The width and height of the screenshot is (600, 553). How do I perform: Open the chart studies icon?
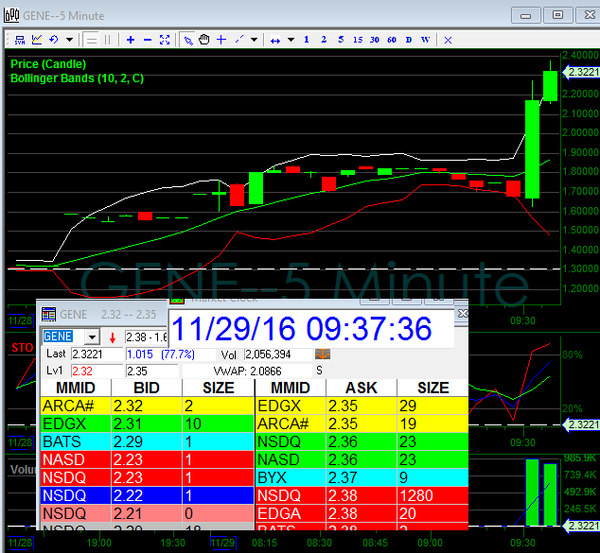pos(37,40)
